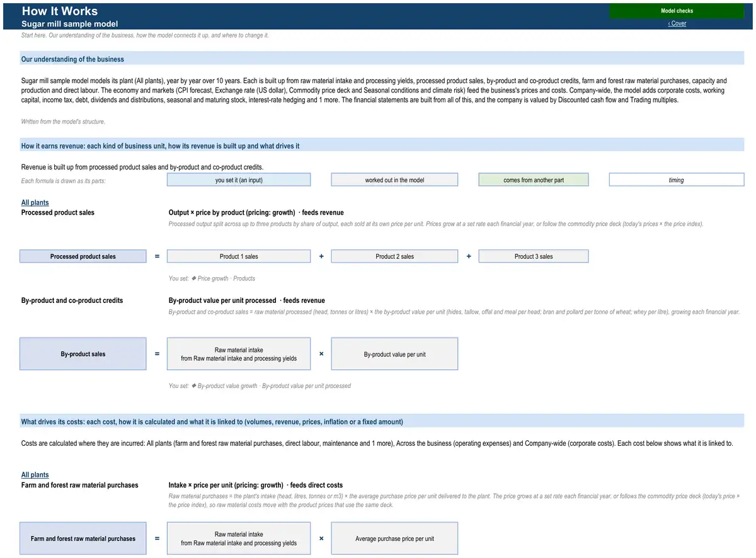Select the 'By-product value per unit processed · feeds revenue' heading
The height and width of the screenshot is (558, 756).
click(247, 300)
